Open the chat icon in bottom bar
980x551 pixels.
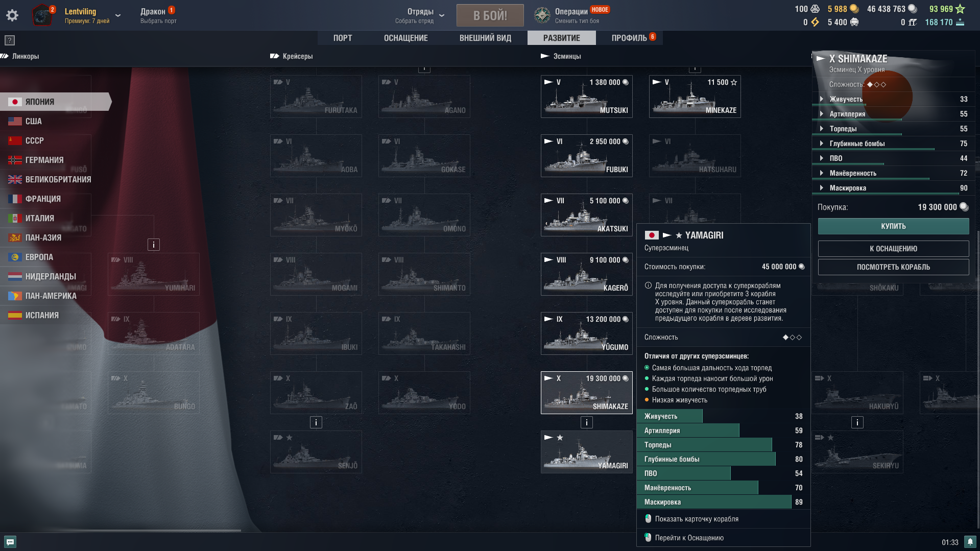tap(10, 541)
